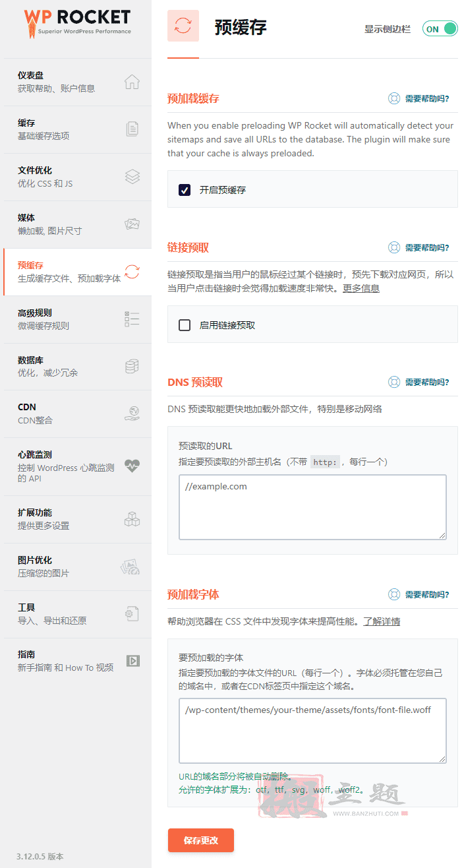This screenshot has height=868, width=464.
Task: Click the globe-hand icon beside CDN
Action: coord(132,414)
